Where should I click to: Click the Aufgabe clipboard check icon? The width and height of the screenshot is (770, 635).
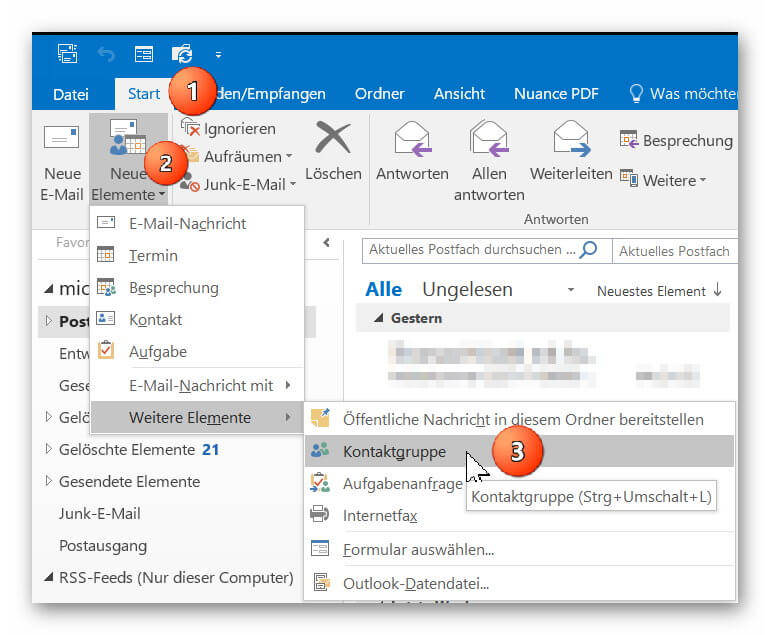pos(106,350)
